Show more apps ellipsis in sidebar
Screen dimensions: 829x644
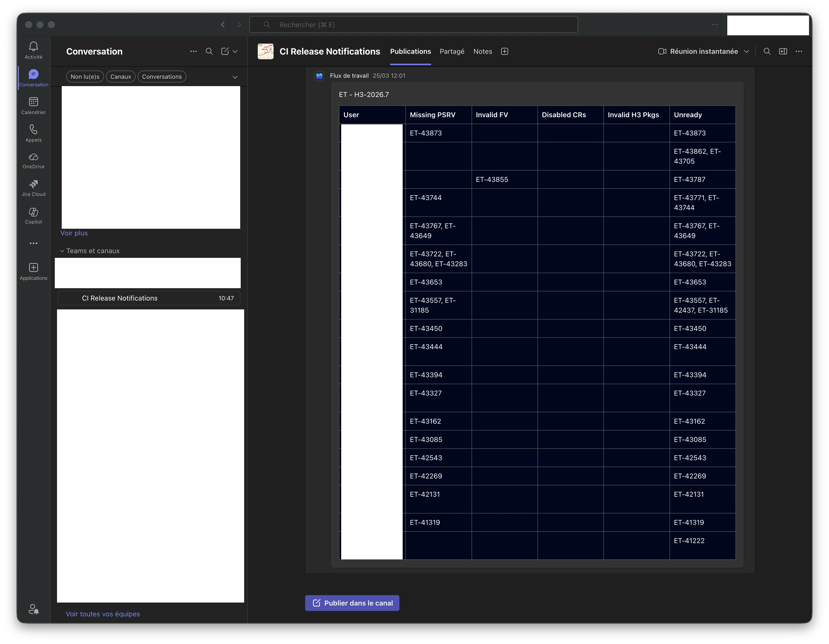point(33,243)
